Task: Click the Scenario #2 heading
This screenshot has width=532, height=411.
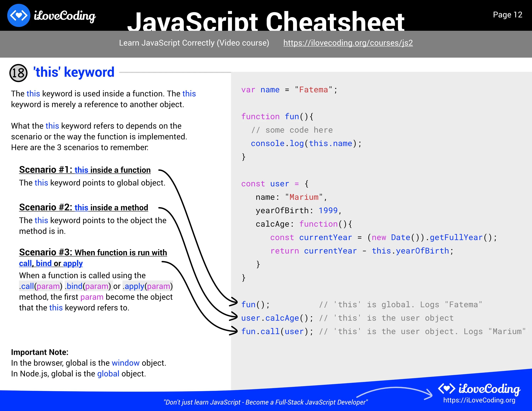Action: coord(84,207)
